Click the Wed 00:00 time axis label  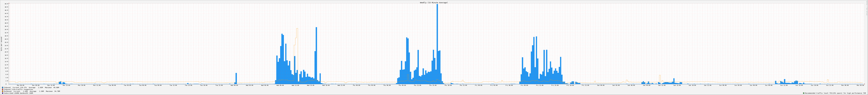[234, 85]
